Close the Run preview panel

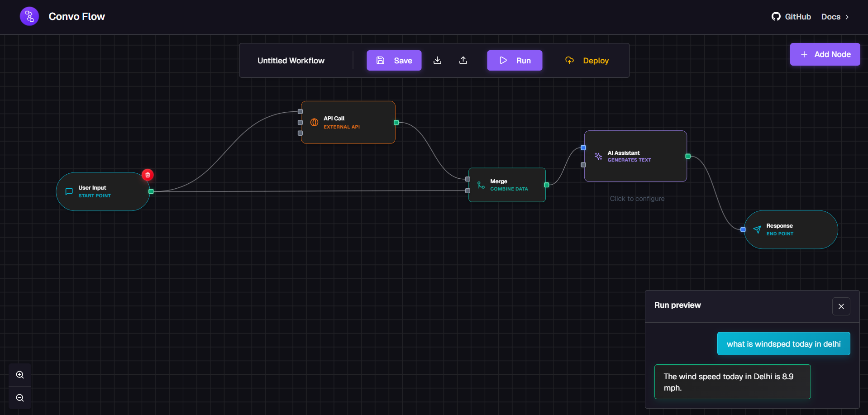pos(841,306)
